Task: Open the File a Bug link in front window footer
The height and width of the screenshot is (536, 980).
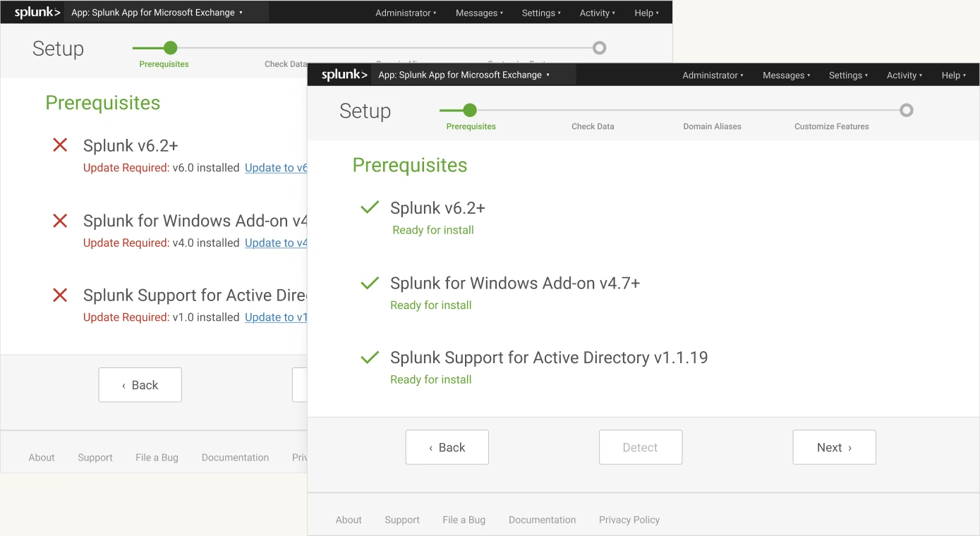Action: (x=464, y=520)
